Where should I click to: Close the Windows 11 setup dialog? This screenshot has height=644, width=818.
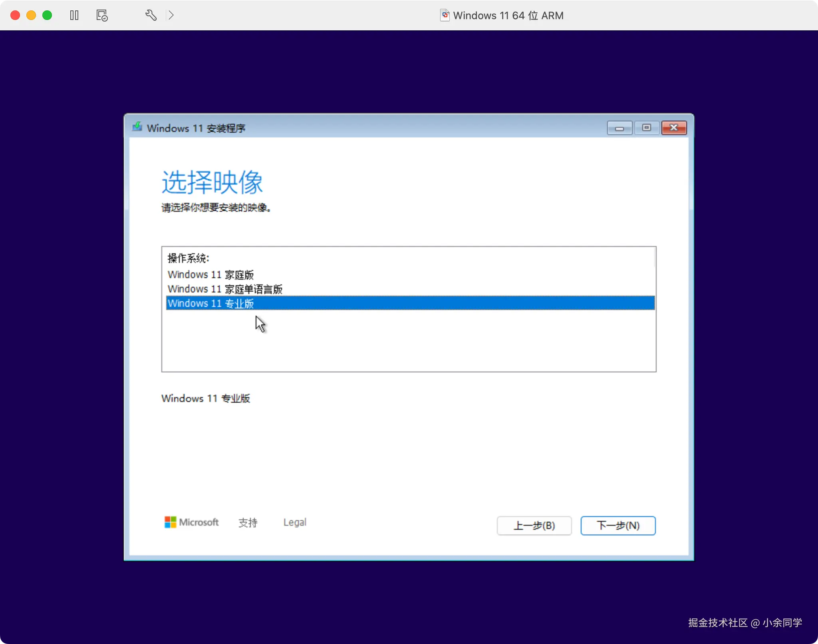click(x=674, y=128)
